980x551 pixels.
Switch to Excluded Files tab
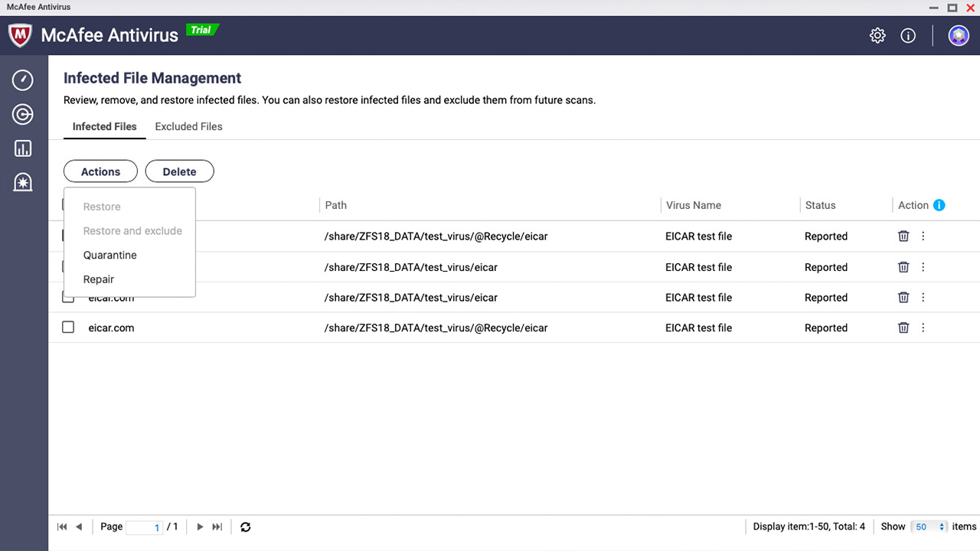point(188,126)
